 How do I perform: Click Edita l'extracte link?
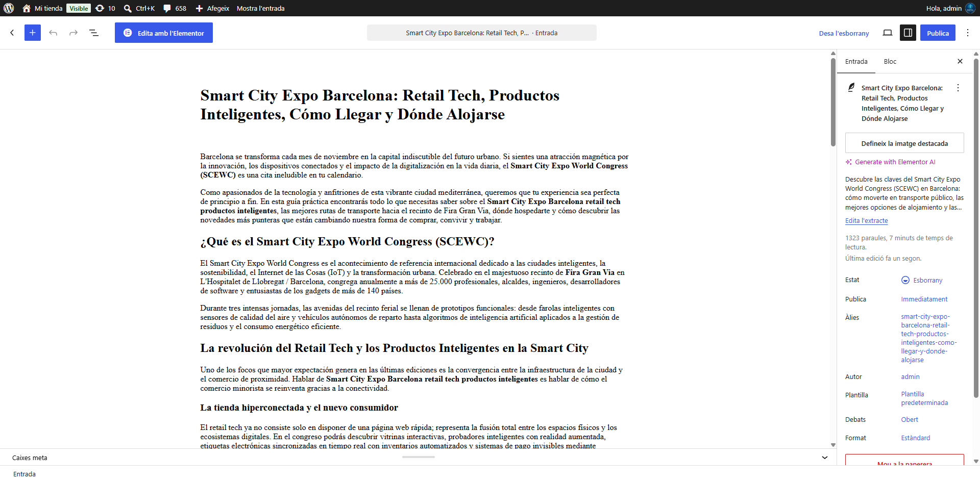(x=866, y=220)
